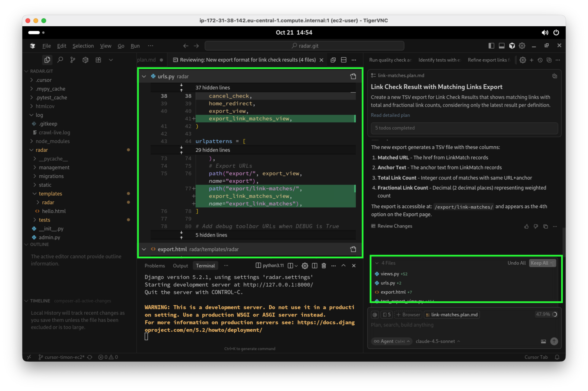The image size is (588, 391).
Task: Open the Source Control view icon
Action: point(73,60)
